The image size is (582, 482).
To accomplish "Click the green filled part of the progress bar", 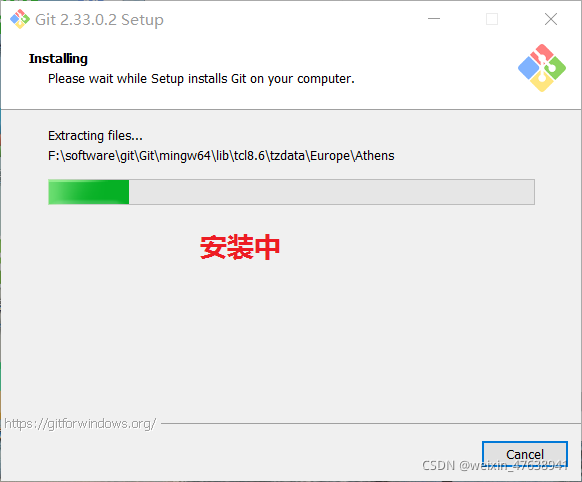I will click(89, 192).
